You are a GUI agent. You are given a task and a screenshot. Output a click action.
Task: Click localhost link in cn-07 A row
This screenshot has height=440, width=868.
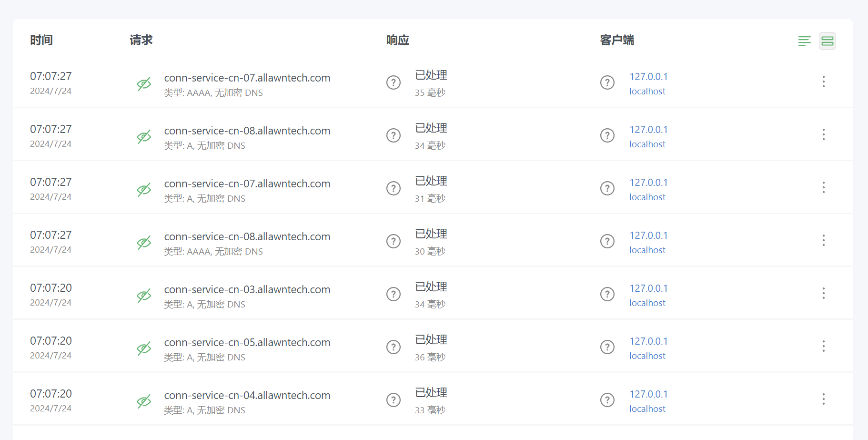click(647, 197)
